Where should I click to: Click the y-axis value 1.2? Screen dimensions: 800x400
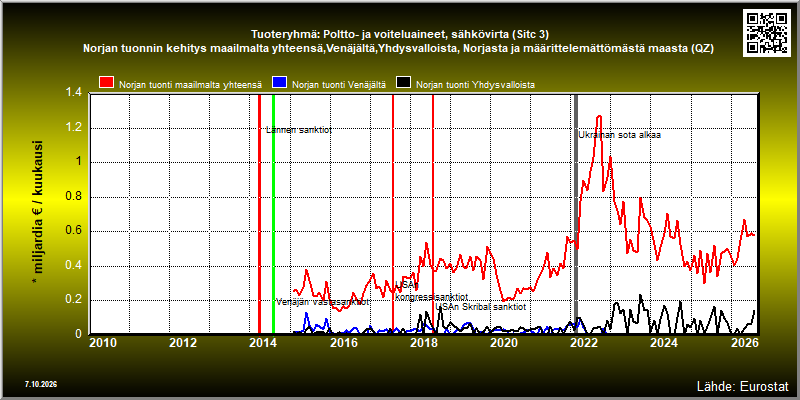pos(74,128)
